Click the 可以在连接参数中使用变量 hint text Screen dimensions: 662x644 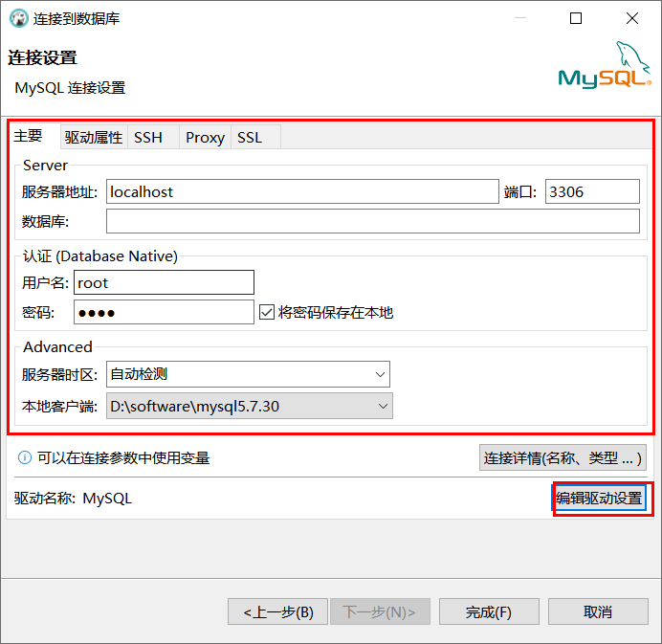coord(123,457)
